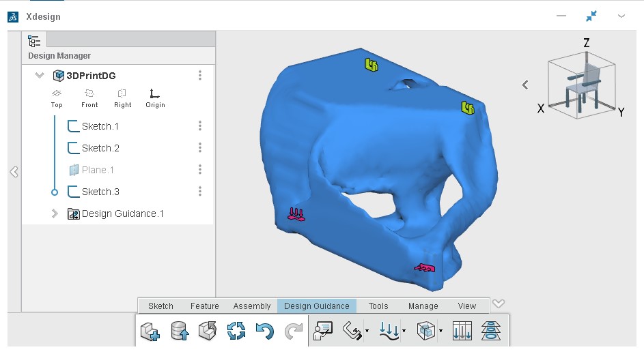
Task: Click the rollback marker circle near Sketch.3
Action: (x=55, y=192)
